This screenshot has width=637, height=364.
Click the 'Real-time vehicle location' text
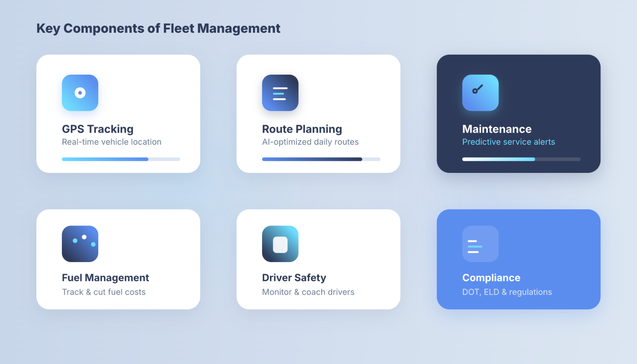coord(112,142)
